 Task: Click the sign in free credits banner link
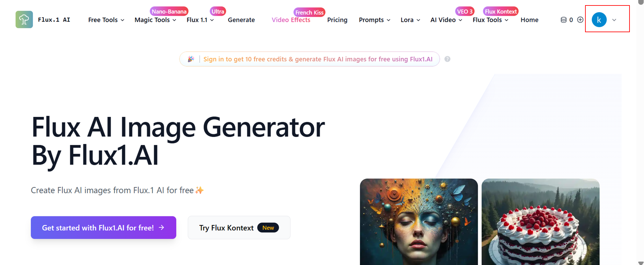tap(318, 59)
